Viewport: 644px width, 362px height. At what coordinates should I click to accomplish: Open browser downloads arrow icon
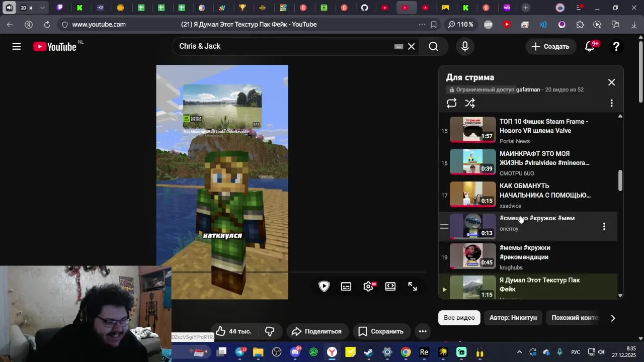point(634,24)
